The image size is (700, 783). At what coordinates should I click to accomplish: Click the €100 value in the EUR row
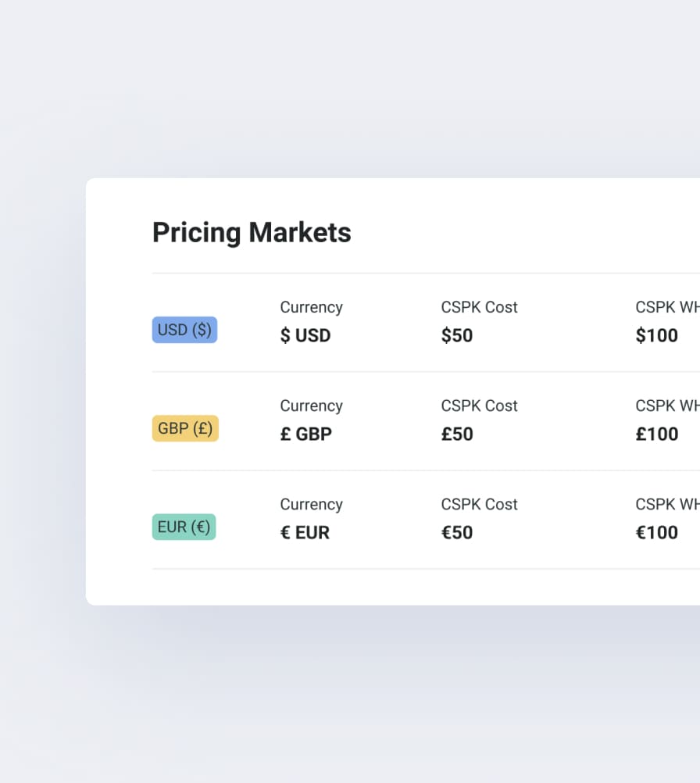click(656, 533)
